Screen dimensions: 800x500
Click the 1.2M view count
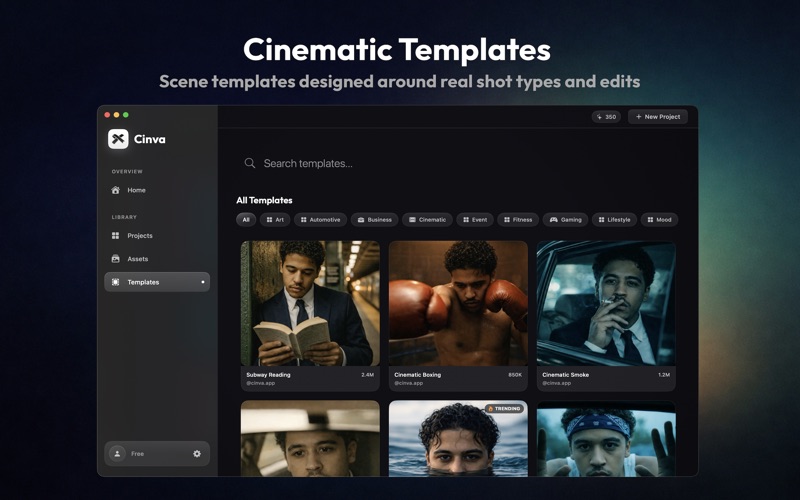click(664, 374)
